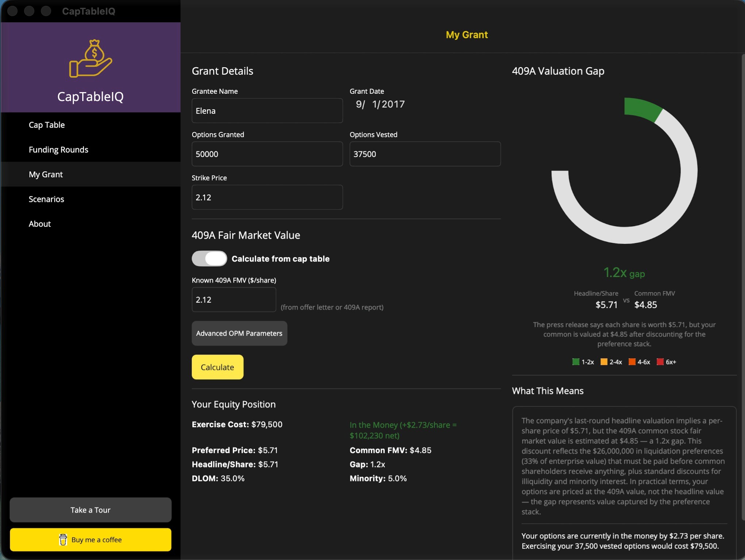Viewport: 745px width, 560px height.
Task: Open the About section
Action: 40,224
